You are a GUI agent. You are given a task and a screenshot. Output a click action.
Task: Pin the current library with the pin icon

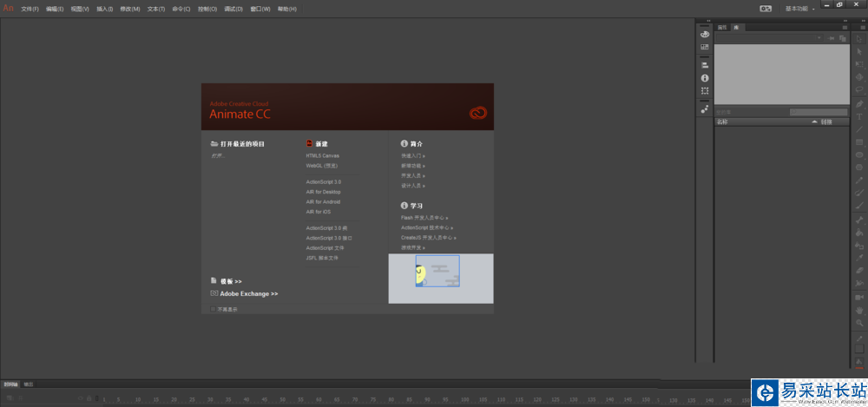(832, 38)
